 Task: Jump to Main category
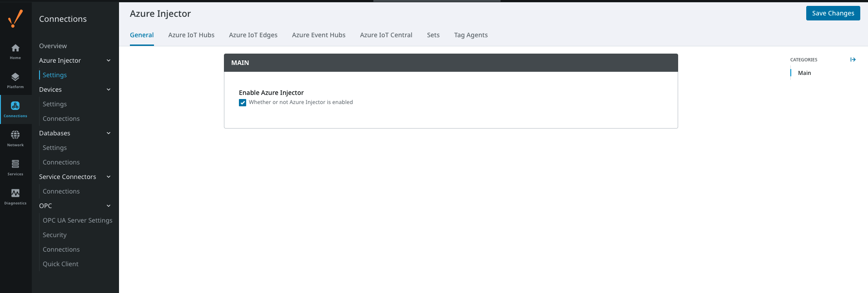tap(804, 73)
